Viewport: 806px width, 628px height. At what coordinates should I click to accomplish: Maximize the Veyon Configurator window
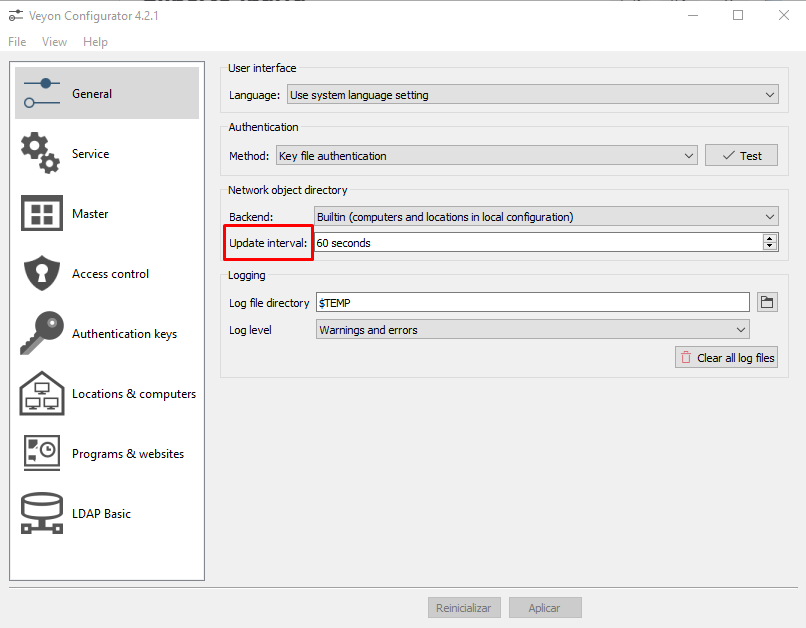pos(738,15)
